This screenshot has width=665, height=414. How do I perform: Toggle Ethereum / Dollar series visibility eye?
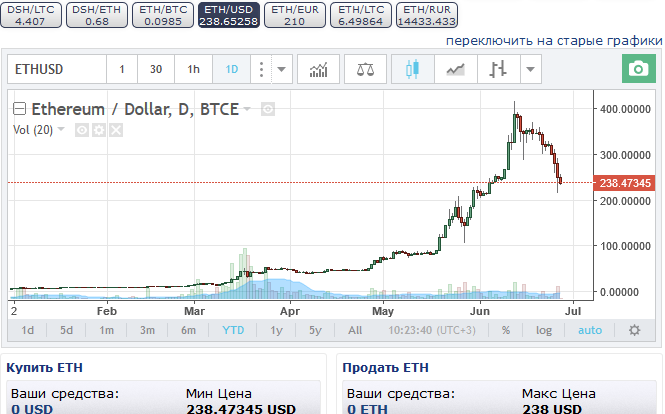[x=268, y=109]
